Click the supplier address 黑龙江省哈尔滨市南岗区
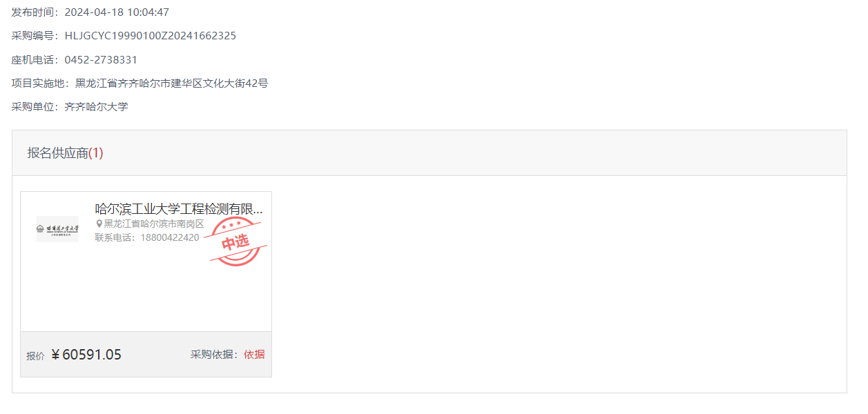Screen dimensions: 868x414 154,224
